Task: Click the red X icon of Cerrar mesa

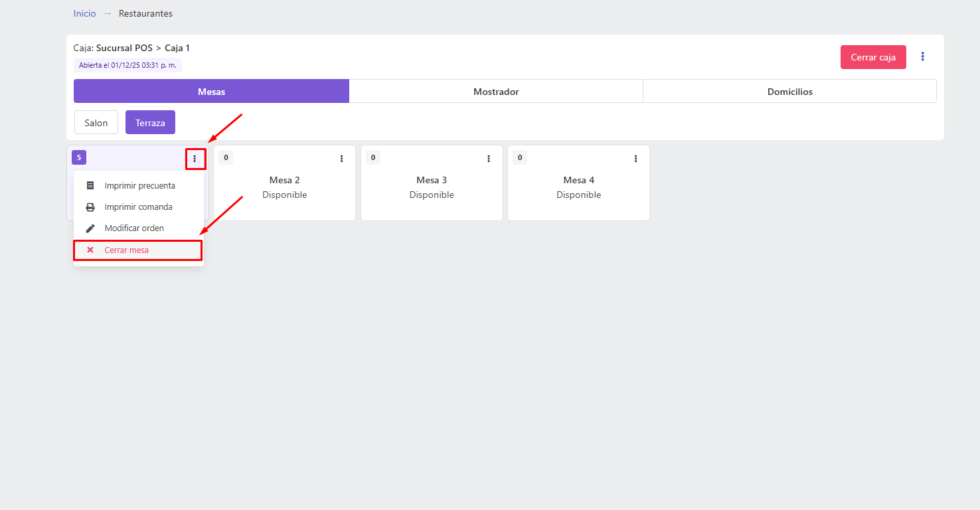Action: point(90,250)
